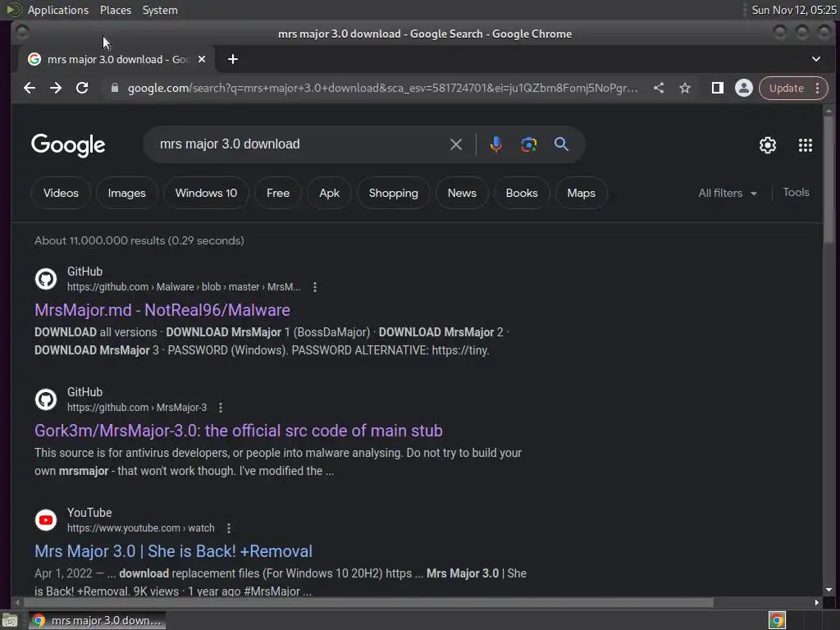Open the Chrome profile avatar menu
This screenshot has width=840, height=630.
(743, 88)
